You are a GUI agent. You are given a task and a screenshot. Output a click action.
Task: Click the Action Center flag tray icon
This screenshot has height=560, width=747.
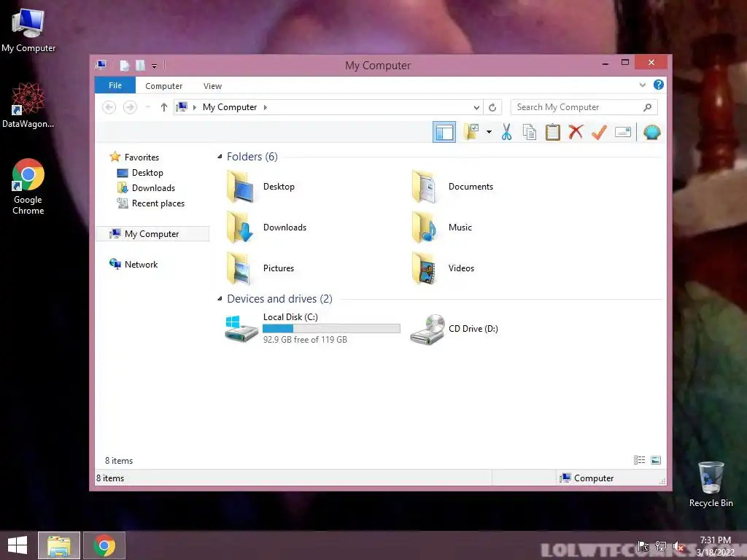(643, 546)
